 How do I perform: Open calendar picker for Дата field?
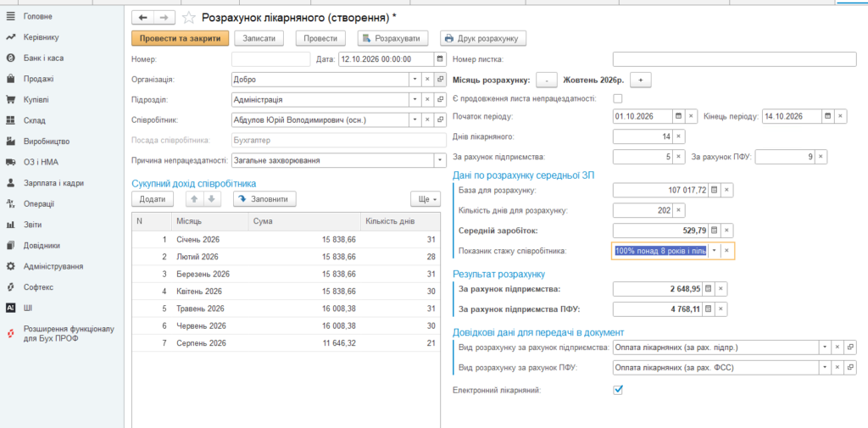click(x=440, y=59)
